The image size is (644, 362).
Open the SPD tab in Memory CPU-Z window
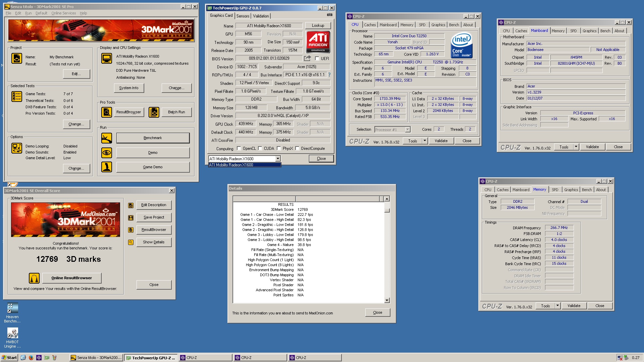pos(555,190)
